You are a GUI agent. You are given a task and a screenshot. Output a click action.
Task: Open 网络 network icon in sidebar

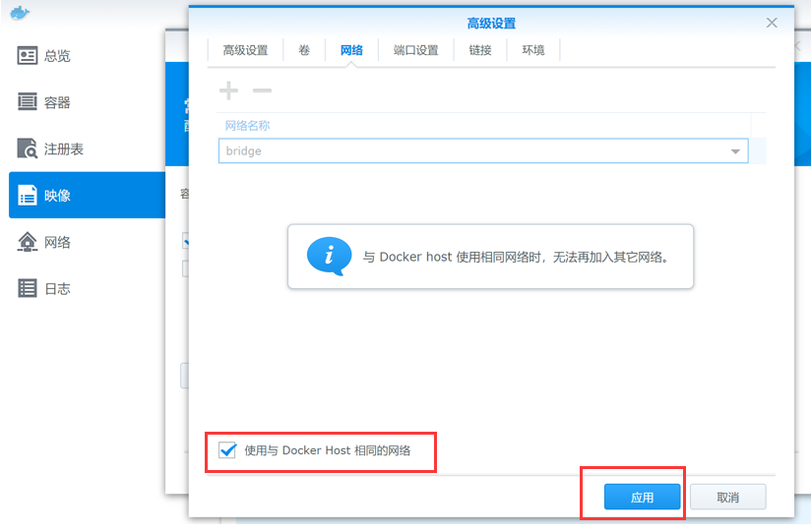[28, 242]
